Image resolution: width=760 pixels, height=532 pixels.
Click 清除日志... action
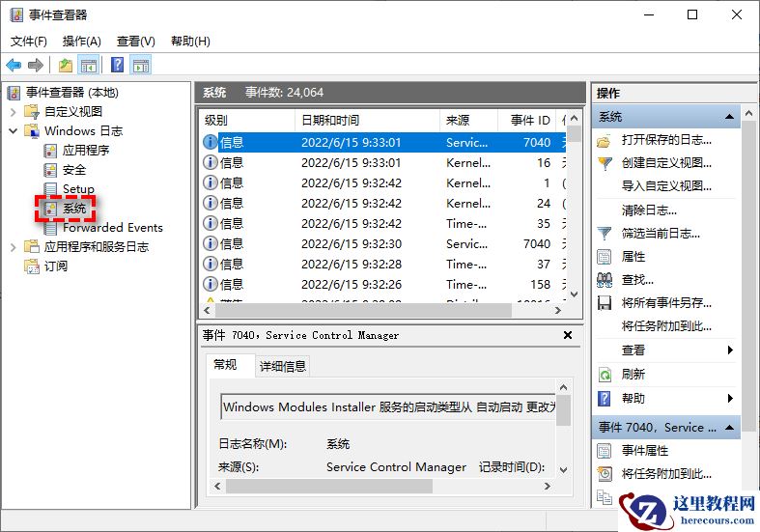649,210
